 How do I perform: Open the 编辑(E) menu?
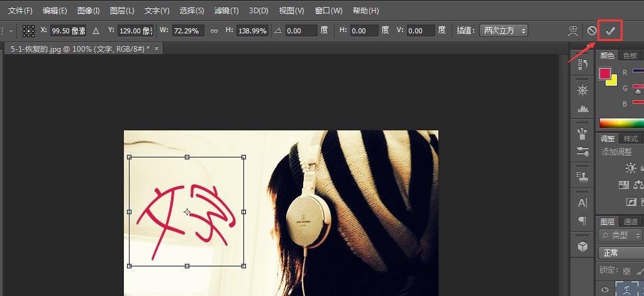tap(55, 11)
